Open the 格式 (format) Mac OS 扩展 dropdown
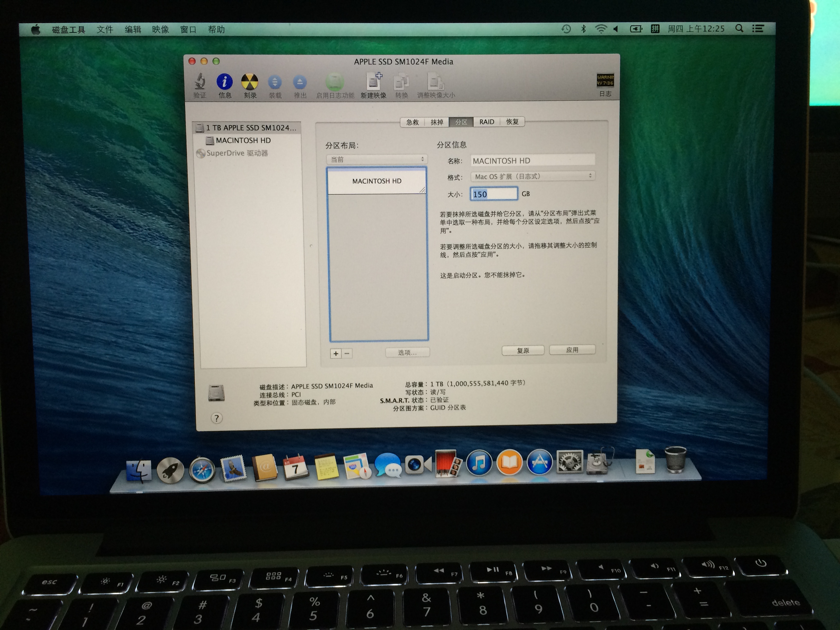 [x=533, y=176]
